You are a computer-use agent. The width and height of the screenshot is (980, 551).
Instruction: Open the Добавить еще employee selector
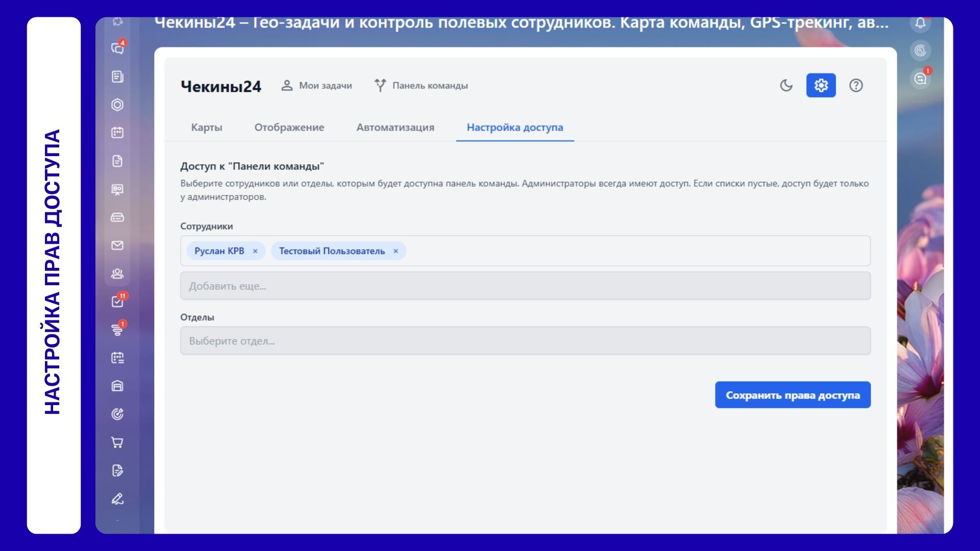(x=525, y=286)
